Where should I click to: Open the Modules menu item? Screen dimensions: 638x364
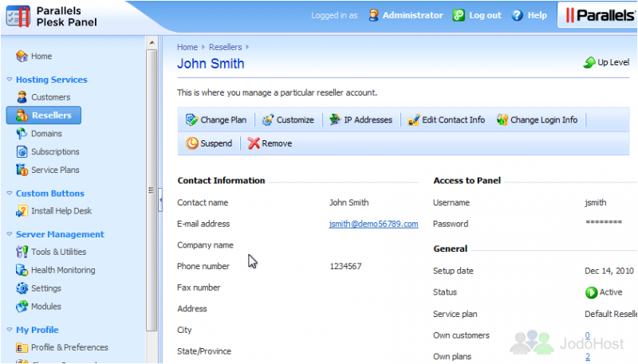coord(46,307)
